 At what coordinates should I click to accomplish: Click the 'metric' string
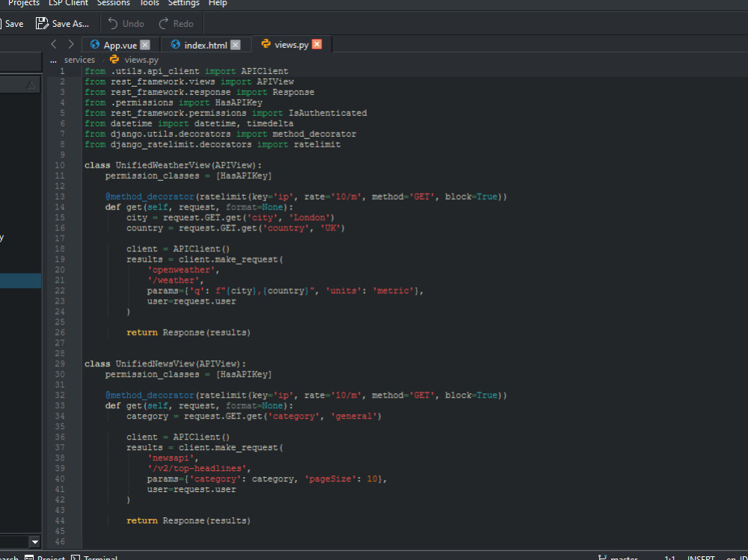(x=393, y=291)
